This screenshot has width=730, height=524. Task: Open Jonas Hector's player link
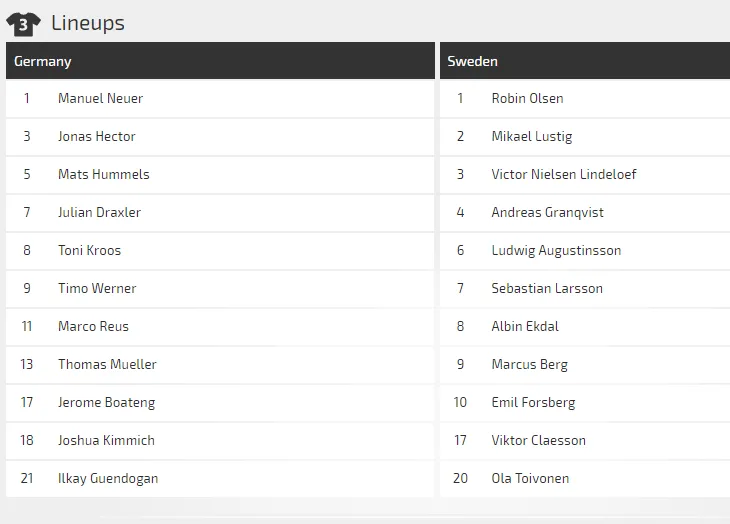click(96, 136)
